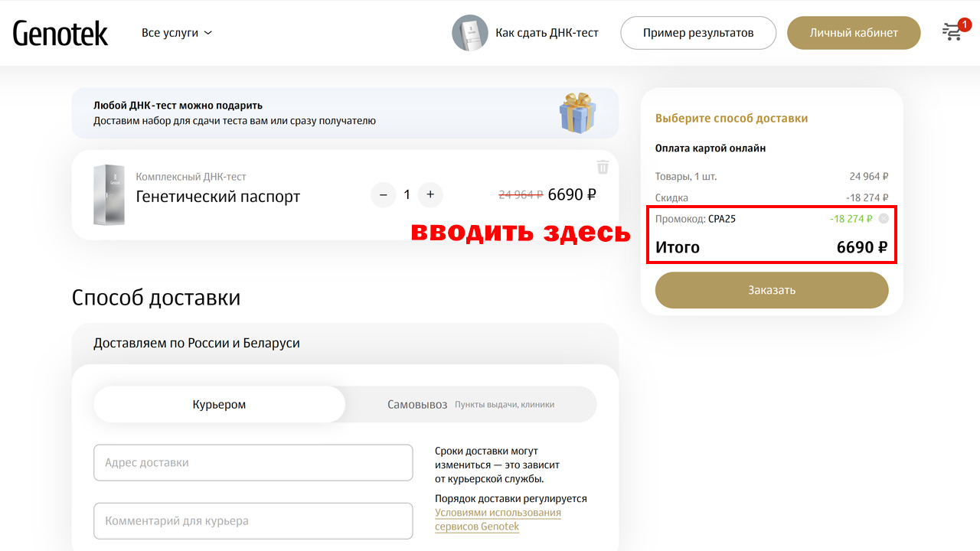Click the Комментарий для курьера field
The height and width of the screenshot is (551, 980).
pyautogui.click(x=253, y=521)
